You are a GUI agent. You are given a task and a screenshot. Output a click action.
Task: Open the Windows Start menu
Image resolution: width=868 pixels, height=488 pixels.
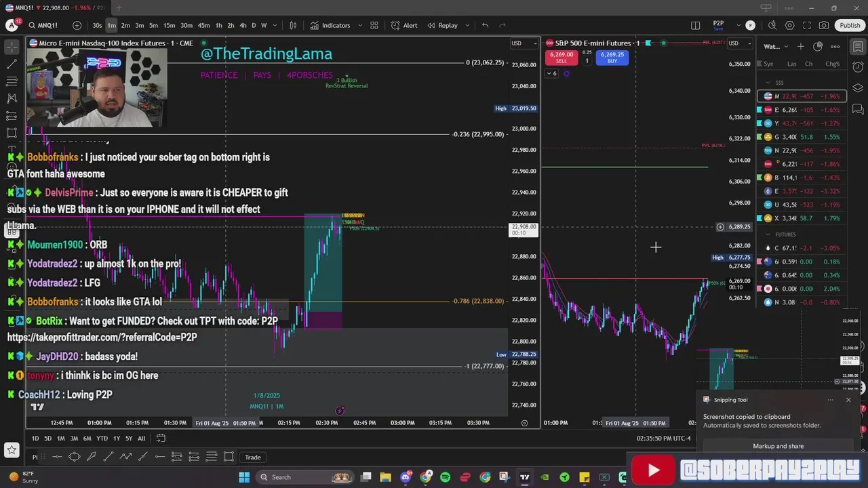click(x=244, y=477)
